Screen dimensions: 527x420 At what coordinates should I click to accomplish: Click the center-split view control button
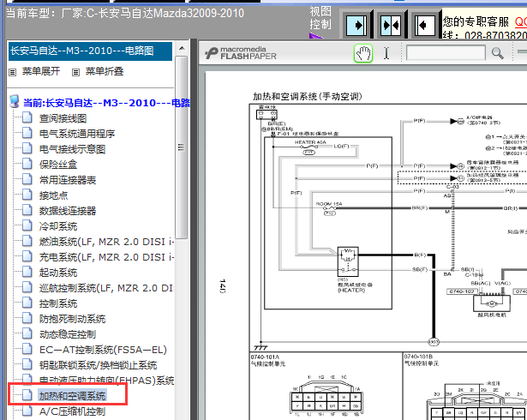(391, 25)
